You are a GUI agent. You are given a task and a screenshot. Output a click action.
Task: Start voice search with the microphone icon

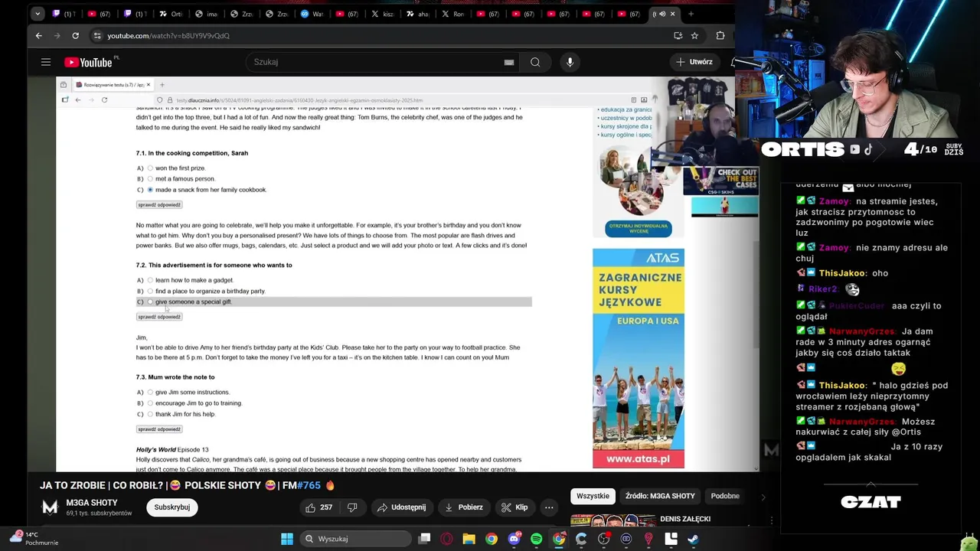[x=570, y=62]
